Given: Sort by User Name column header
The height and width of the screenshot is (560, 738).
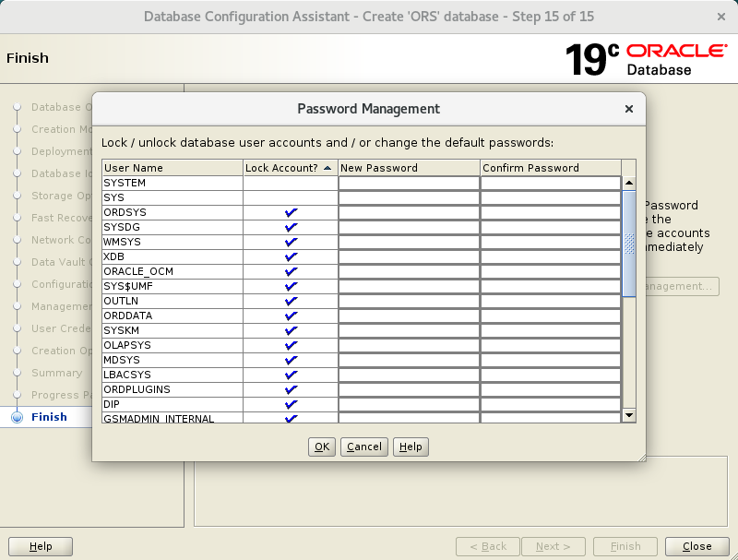Looking at the screenshot, I should pos(173,168).
